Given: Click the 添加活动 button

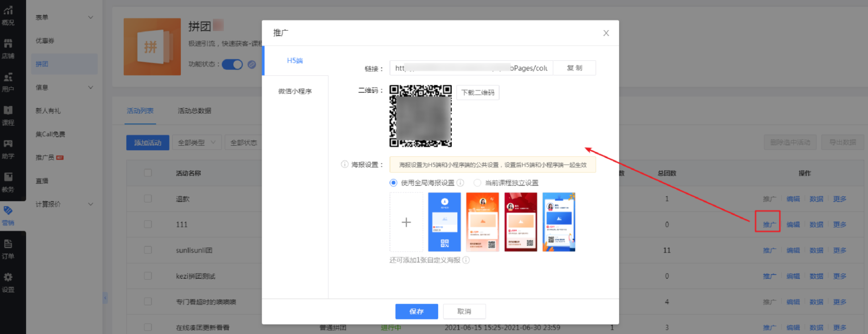Looking at the screenshot, I should 148,143.
